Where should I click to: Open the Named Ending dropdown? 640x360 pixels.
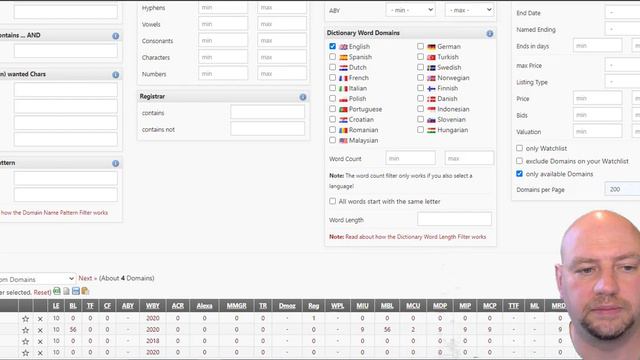click(x=622, y=29)
